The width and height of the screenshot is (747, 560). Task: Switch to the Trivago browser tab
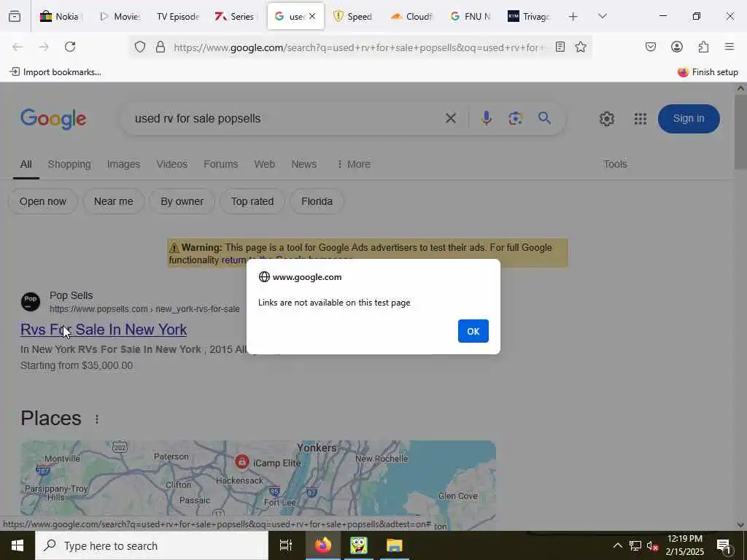529,17
